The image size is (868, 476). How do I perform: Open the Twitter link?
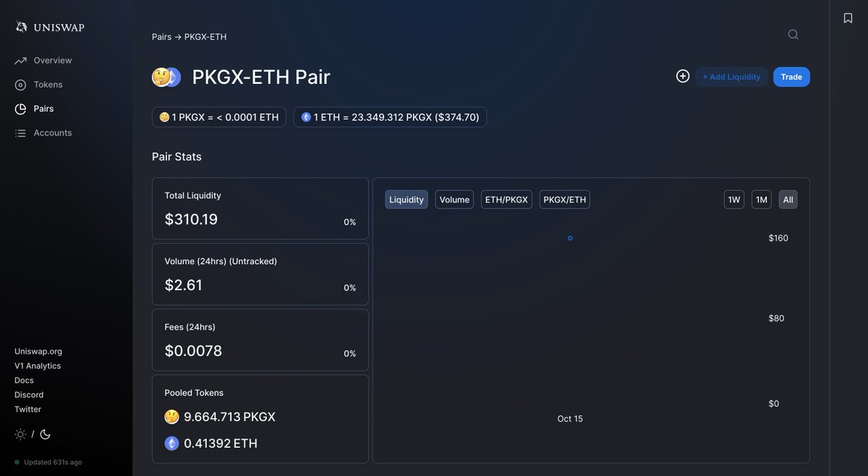pos(27,409)
